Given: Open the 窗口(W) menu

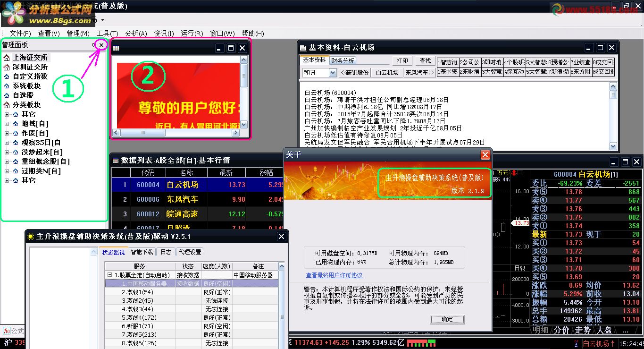Looking at the screenshot, I should click(222, 34).
